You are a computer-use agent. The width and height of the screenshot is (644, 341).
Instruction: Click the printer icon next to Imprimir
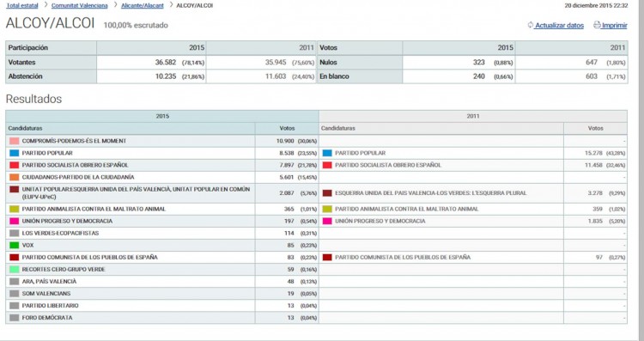pyautogui.click(x=597, y=25)
